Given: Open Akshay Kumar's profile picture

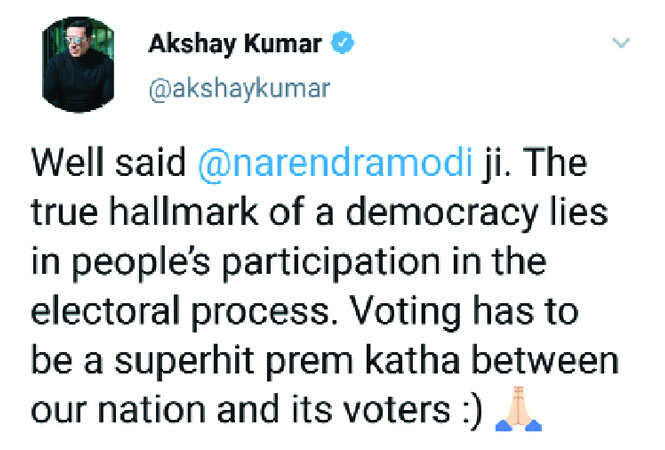Looking at the screenshot, I should (78, 64).
